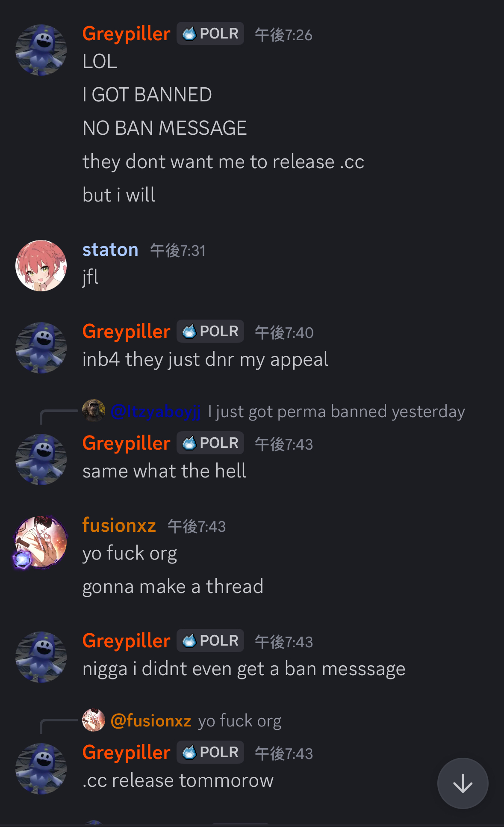Jump to replied message 'yo fuck org'
The width and height of the screenshot is (504, 827).
pos(240,721)
